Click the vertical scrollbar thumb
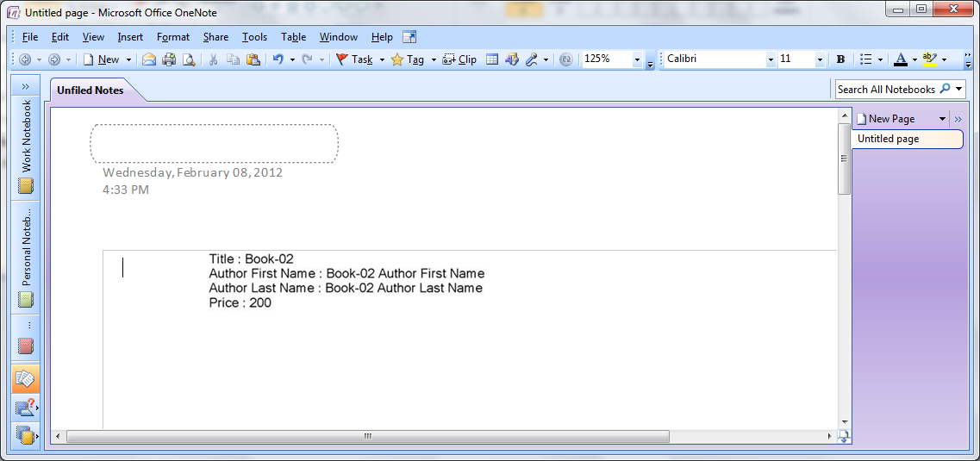980x461 pixels. 845,158
